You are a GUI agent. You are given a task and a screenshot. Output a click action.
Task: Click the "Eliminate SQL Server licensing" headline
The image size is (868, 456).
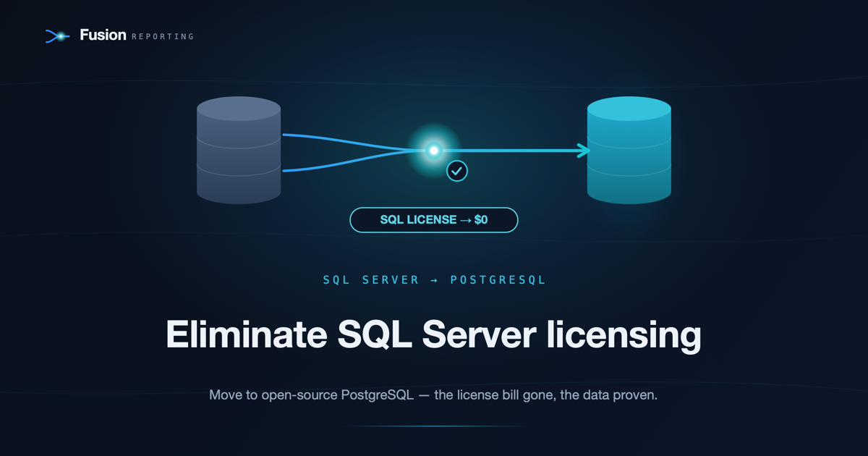(434, 334)
